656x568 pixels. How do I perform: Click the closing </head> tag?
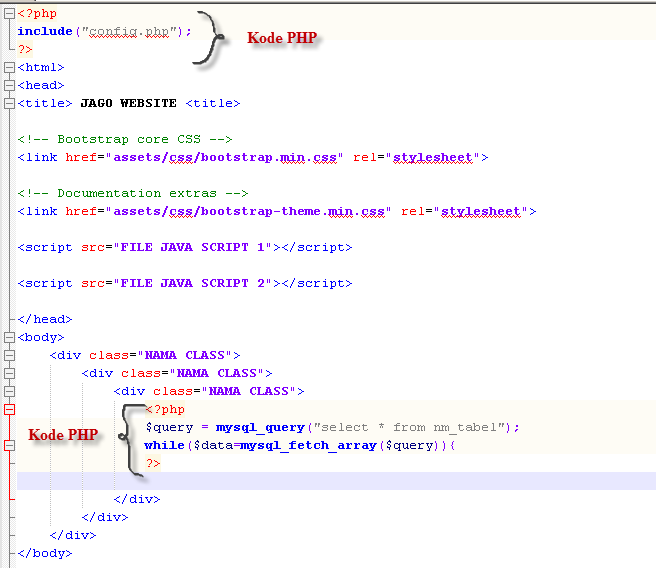45,320
